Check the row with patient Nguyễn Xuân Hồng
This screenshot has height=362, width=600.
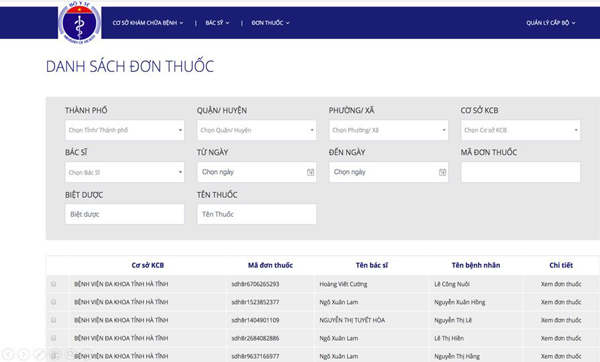click(54, 302)
